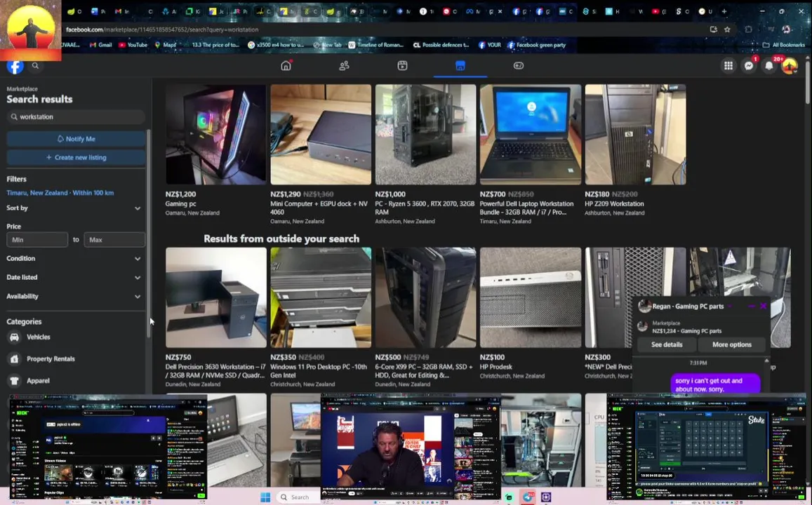Open the Notifications bell icon
812x505 pixels.
(x=769, y=66)
